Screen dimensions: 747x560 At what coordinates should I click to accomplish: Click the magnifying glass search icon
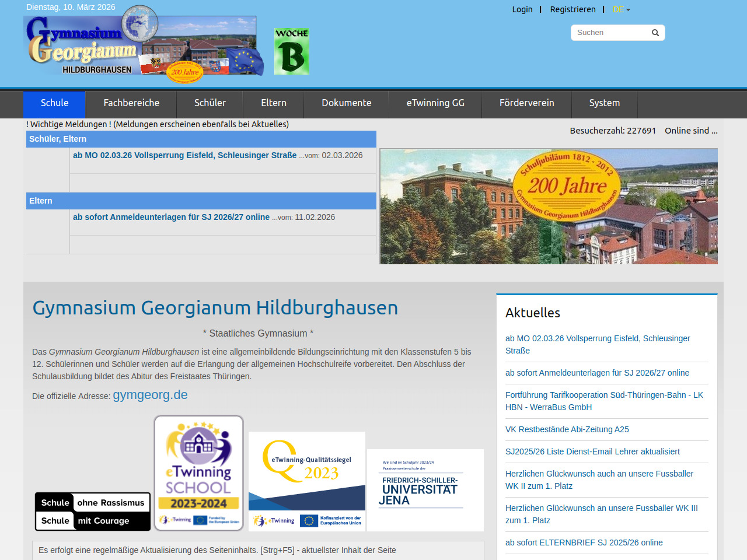[x=655, y=33]
